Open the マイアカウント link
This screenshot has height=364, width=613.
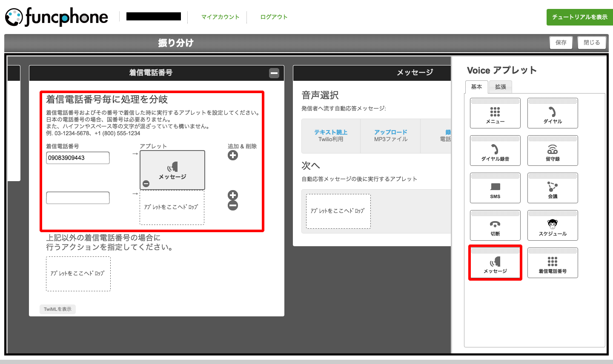coord(220,17)
